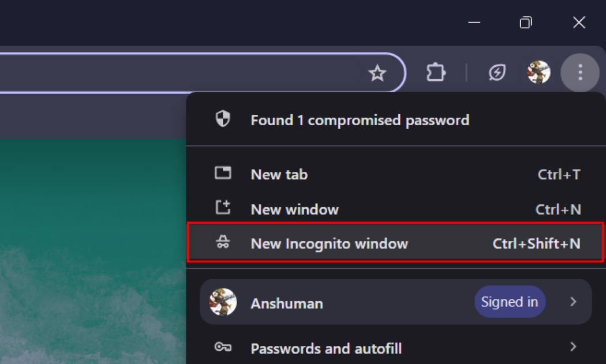Click the New tab icon in the menu
This screenshot has height=364, width=606.
[223, 173]
